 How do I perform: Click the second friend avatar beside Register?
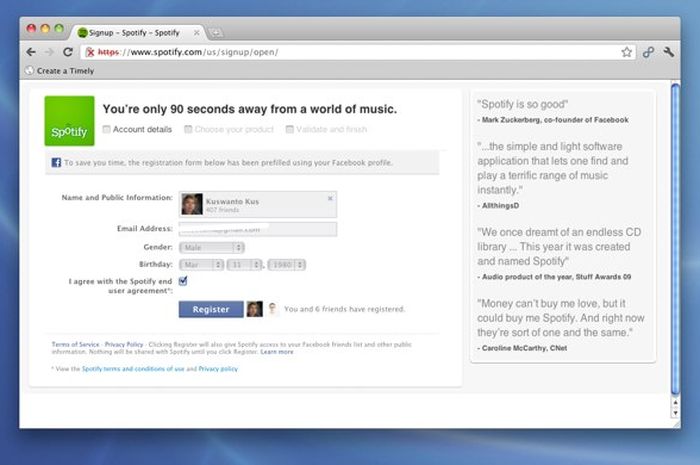(x=272, y=309)
